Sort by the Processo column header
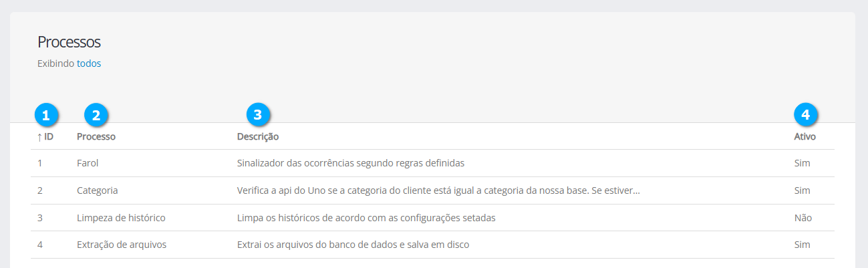Image resolution: width=868 pixels, height=268 pixels. pos(96,137)
